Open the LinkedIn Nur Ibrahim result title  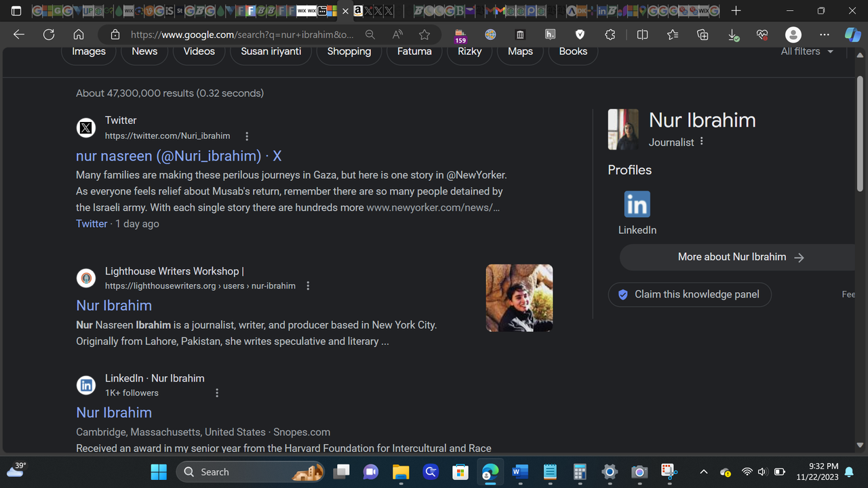(114, 413)
